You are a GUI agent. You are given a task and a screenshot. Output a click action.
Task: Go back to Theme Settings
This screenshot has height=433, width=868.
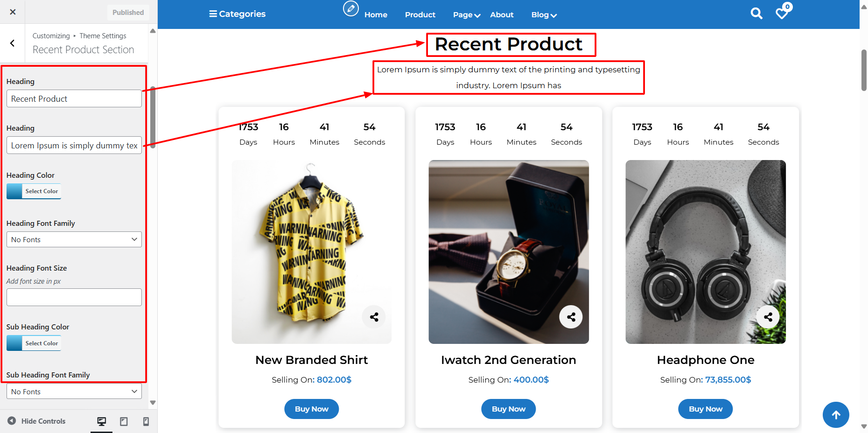pyautogui.click(x=13, y=43)
